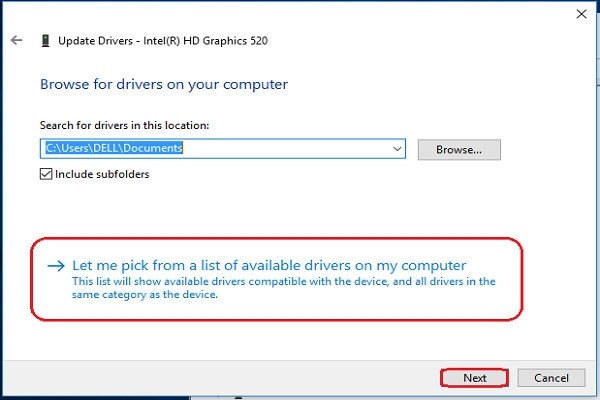Screen dimensions: 600x400
Task: Click the back arrow in the title bar
Action: (x=16, y=41)
